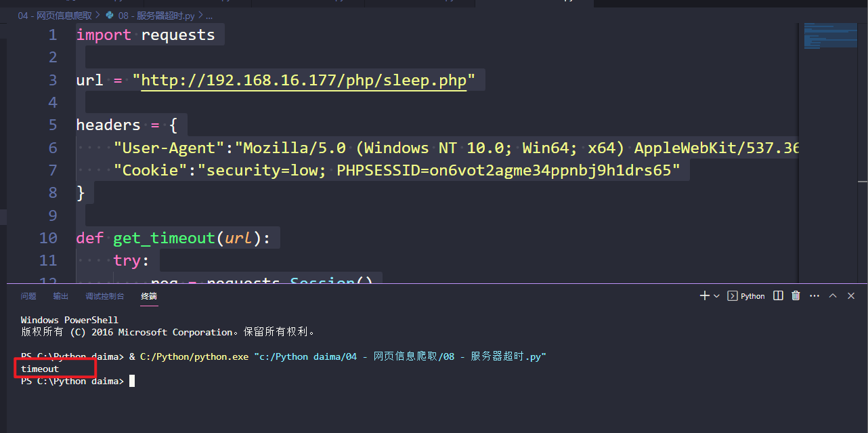Kill terminal with the trash icon

click(x=796, y=295)
